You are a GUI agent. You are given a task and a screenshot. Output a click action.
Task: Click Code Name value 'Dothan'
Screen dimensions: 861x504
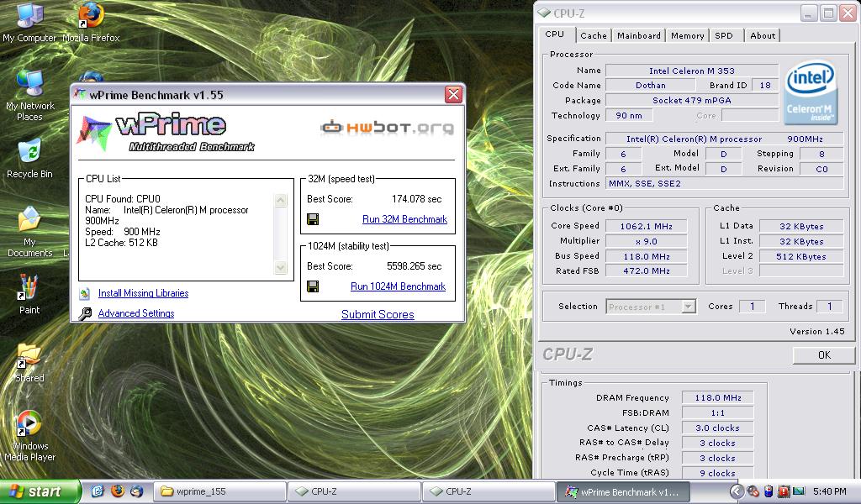point(650,86)
